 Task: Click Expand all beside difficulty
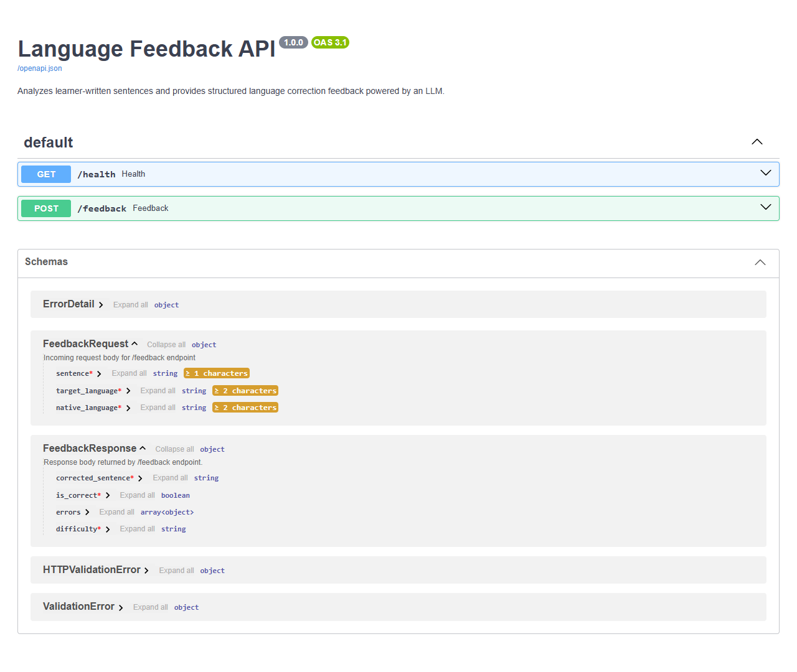pyautogui.click(x=137, y=529)
